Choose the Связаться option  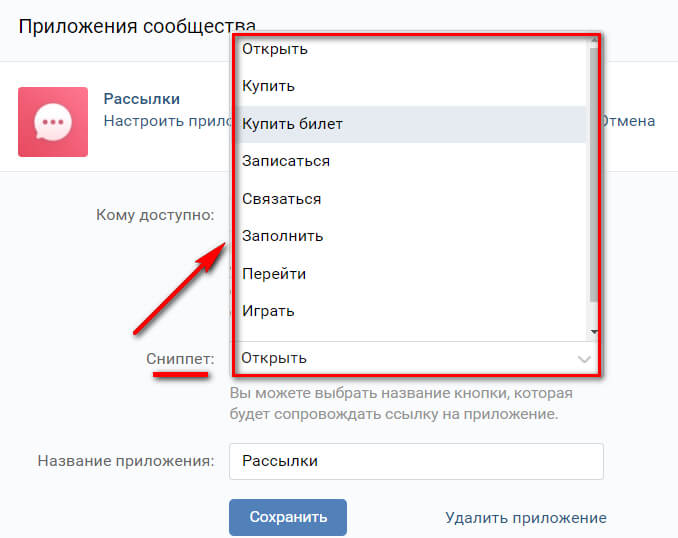282,199
